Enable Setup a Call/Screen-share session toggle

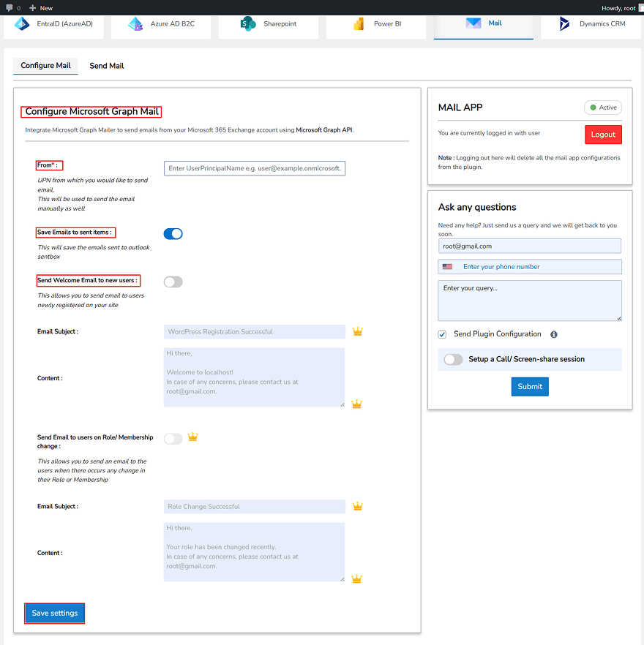click(453, 360)
